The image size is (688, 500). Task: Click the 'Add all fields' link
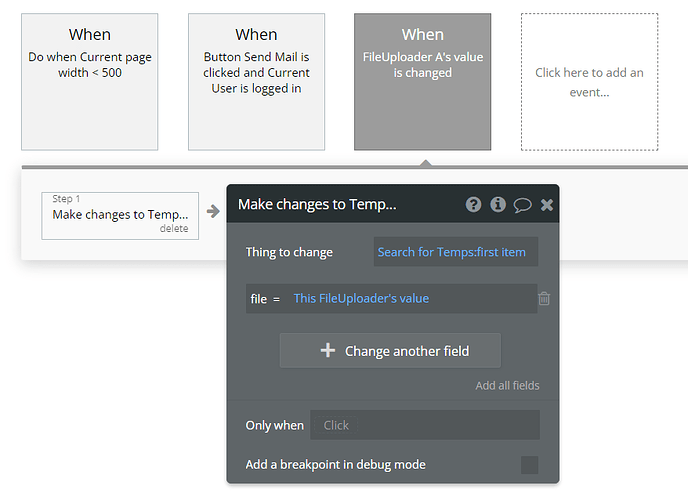(x=507, y=385)
